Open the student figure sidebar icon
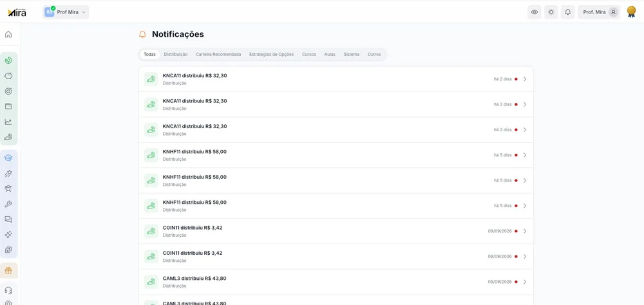The height and width of the screenshot is (305, 644). (x=8, y=189)
